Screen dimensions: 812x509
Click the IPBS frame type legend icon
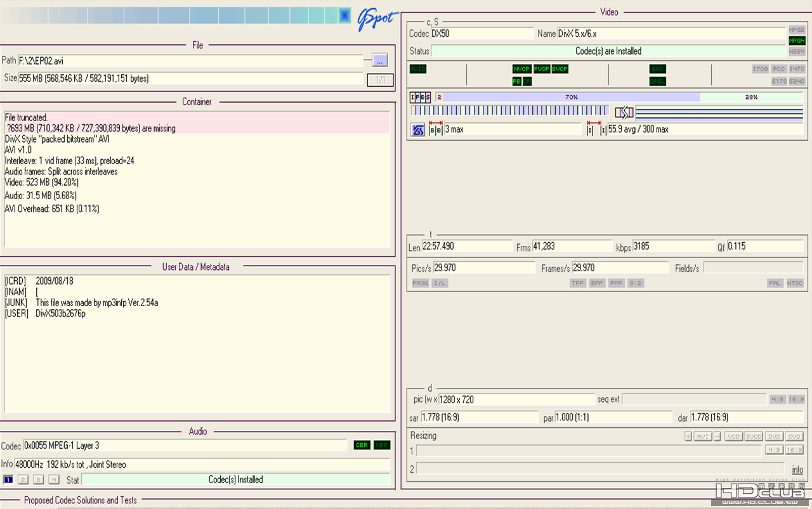pyautogui.click(x=420, y=98)
